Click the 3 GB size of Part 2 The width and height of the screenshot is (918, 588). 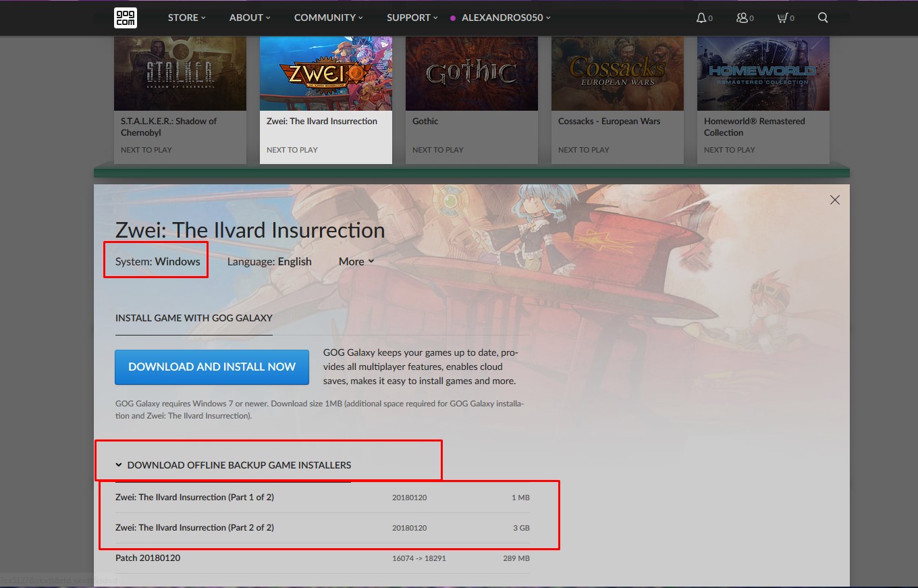[x=521, y=528]
